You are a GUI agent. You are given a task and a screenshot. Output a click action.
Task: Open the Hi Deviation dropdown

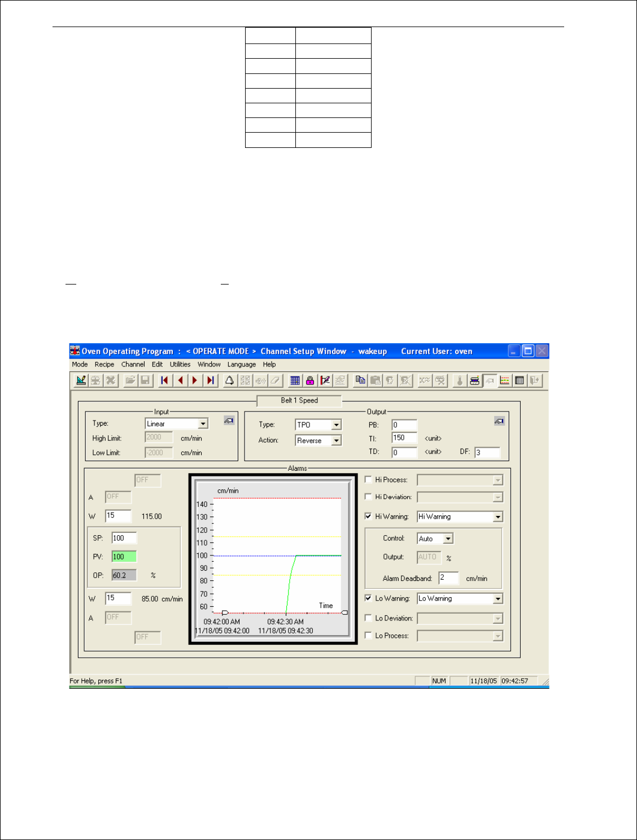point(498,497)
